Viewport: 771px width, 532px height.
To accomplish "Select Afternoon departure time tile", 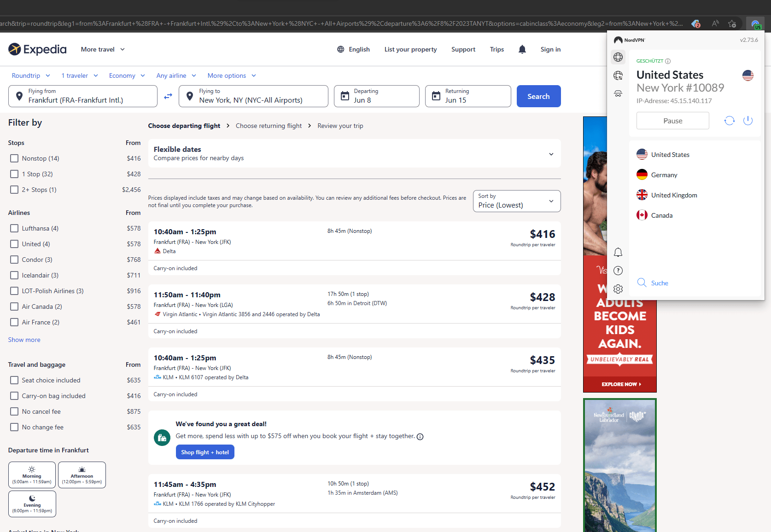I will pos(82,475).
